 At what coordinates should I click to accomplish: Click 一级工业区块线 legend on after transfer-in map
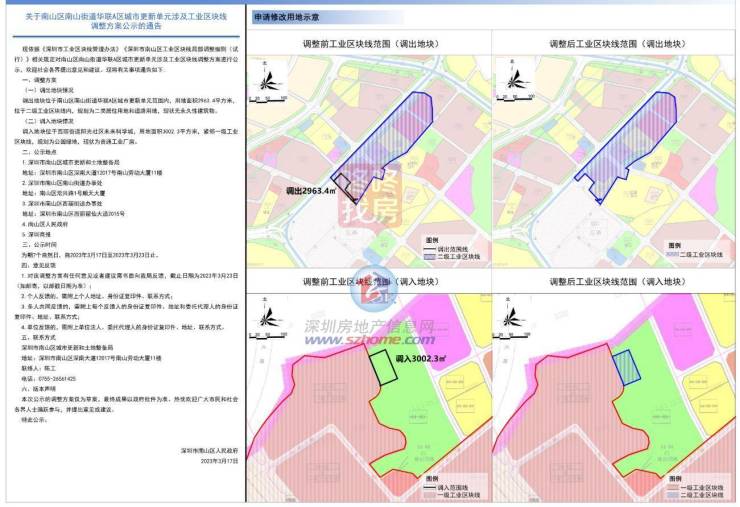(695, 487)
